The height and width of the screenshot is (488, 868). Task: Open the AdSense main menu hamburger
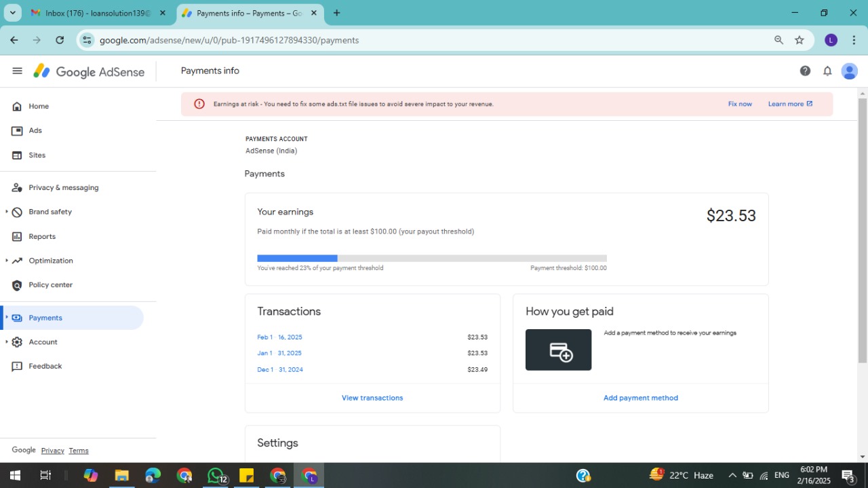pyautogui.click(x=18, y=71)
